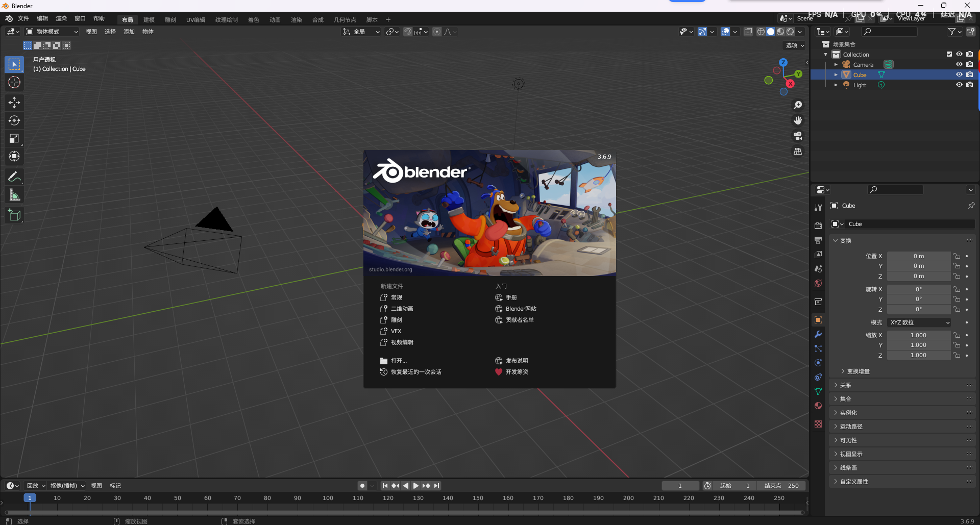Expand the Camera entry in the outliner
Image resolution: width=980 pixels, height=525 pixels.
tap(836, 64)
